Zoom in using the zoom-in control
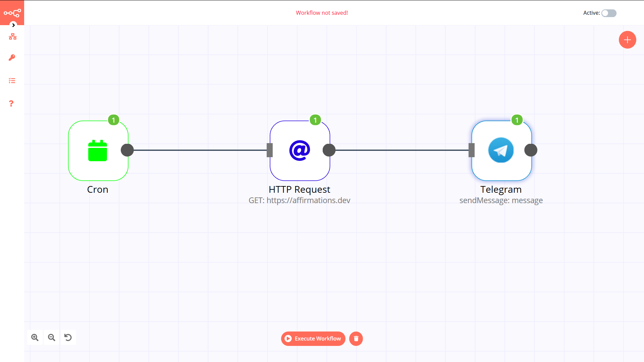The height and width of the screenshot is (362, 644). tap(35, 338)
